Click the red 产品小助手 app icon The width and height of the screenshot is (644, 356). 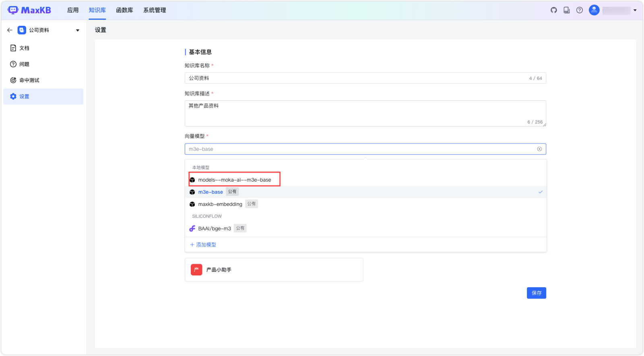tap(196, 270)
